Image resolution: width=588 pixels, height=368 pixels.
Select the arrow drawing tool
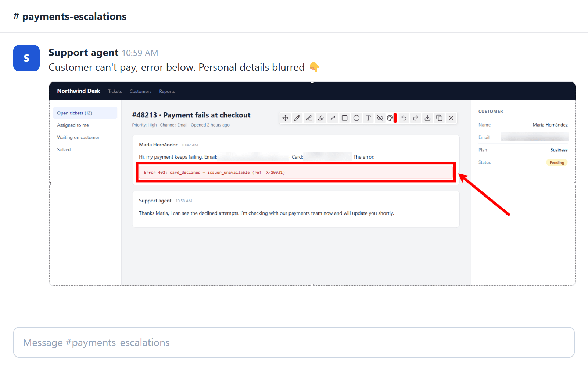coord(333,118)
